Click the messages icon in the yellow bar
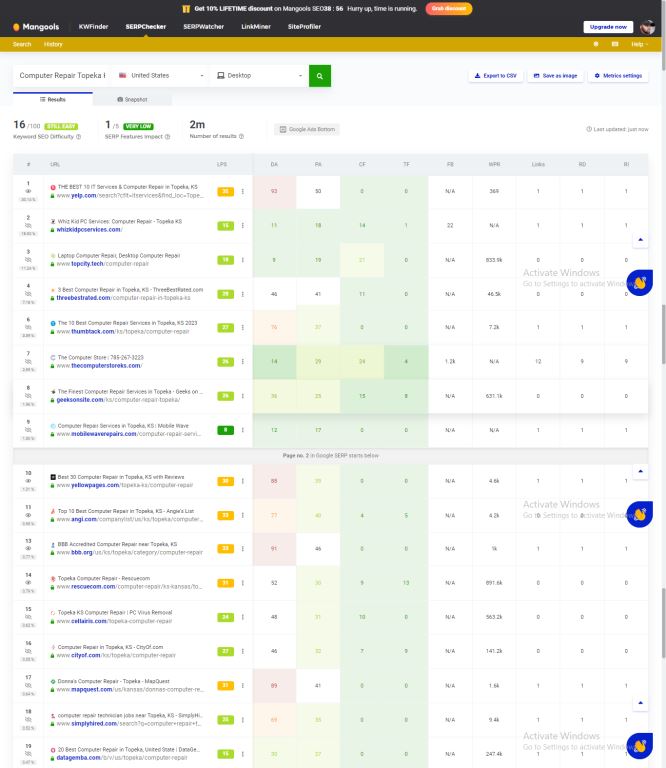Screen dimensions: 666x768 pyautogui.click(x=615, y=44)
